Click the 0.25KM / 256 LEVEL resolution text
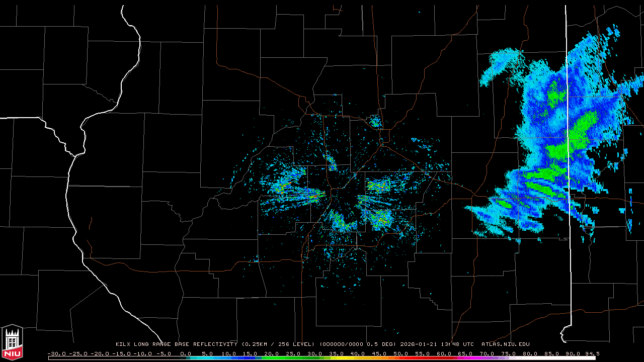The width and height of the screenshot is (644, 362). 278,344
